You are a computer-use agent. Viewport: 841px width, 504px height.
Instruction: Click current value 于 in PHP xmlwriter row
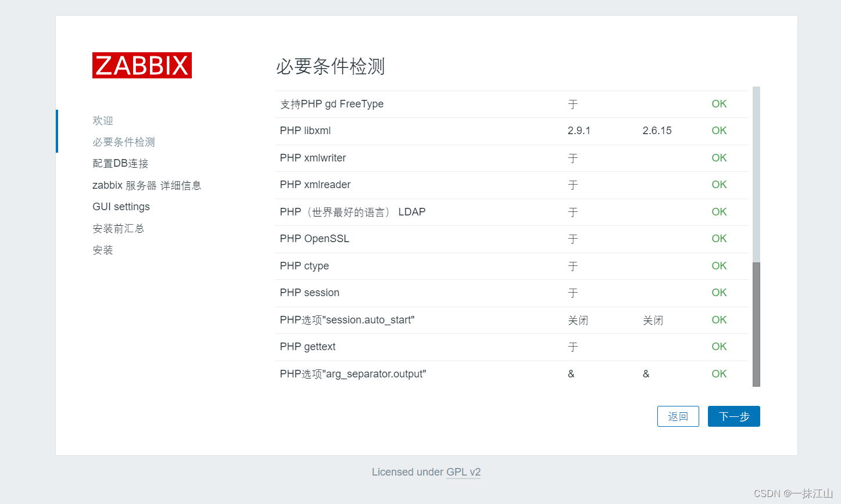[x=573, y=158]
